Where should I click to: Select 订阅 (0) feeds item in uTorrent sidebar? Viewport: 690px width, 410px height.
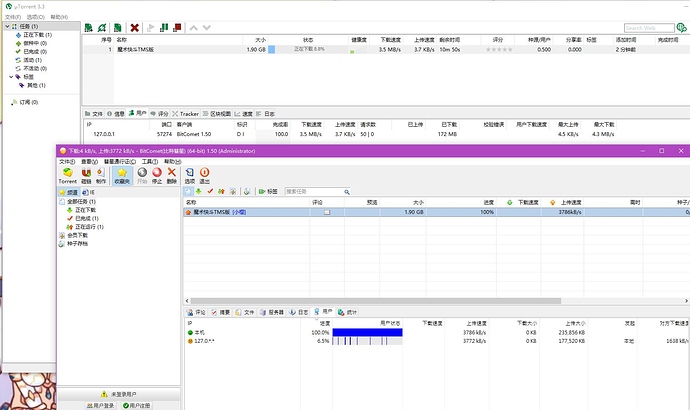click(x=29, y=102)
